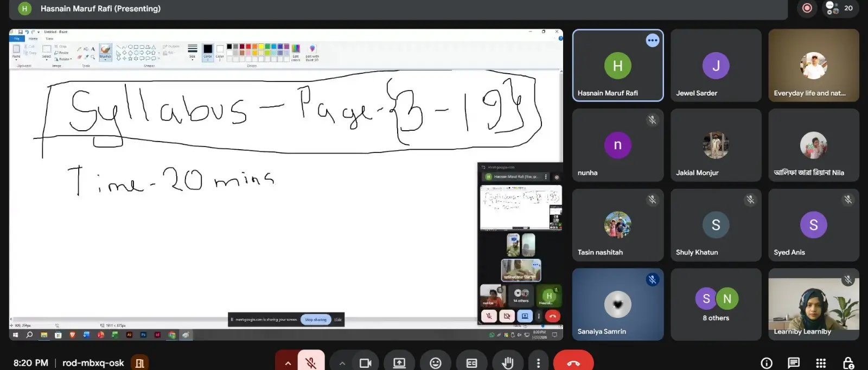The image size is (868, 370).
Task: Select the Magnifier tool in Paint
Action: coord(93,57)
